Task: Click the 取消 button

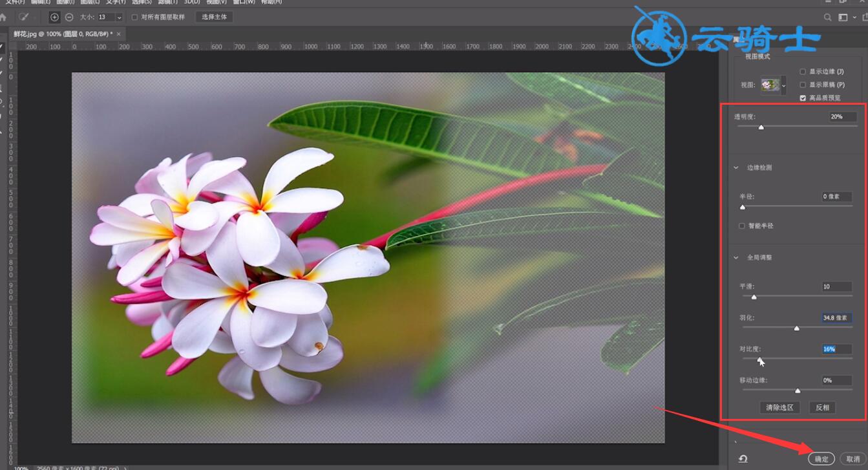Action: (853, 459)
